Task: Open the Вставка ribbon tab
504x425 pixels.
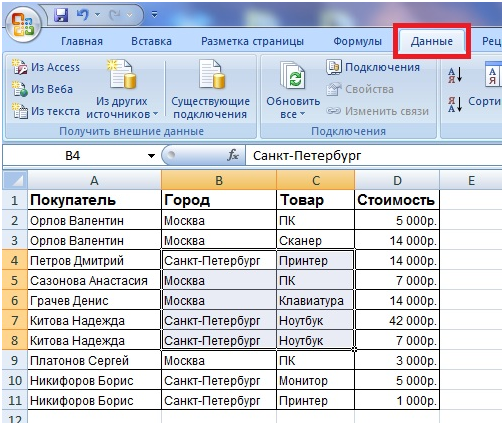Action: (151, 41)
